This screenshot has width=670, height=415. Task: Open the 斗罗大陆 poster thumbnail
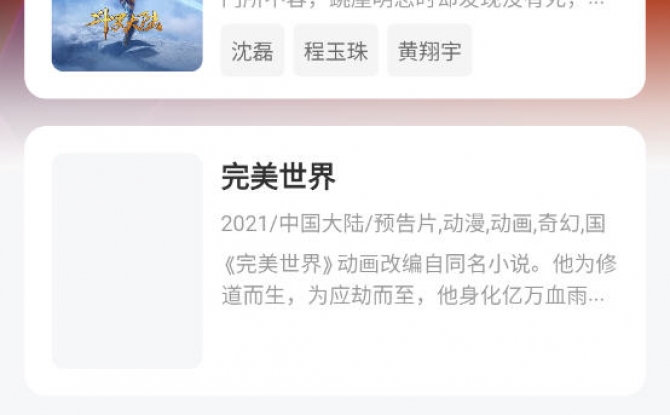pyautogui.click(x=127, y=35)
